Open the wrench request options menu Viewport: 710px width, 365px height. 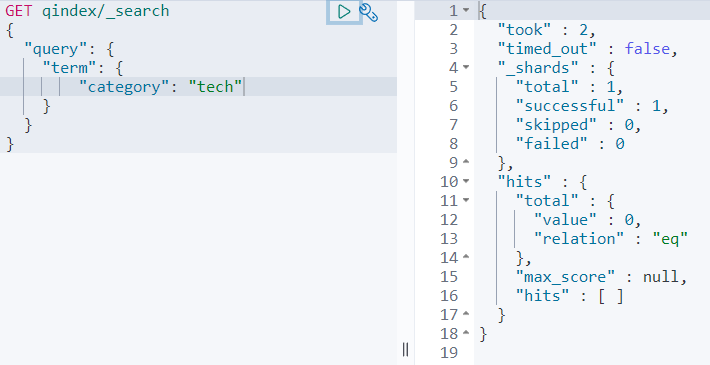369,13
